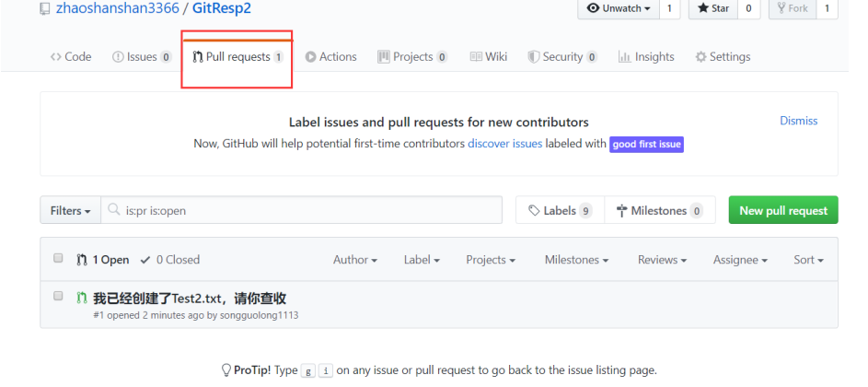Click the GitResp2 repository name link
Viewport: 868px width, 387px height.
(222, 8)
